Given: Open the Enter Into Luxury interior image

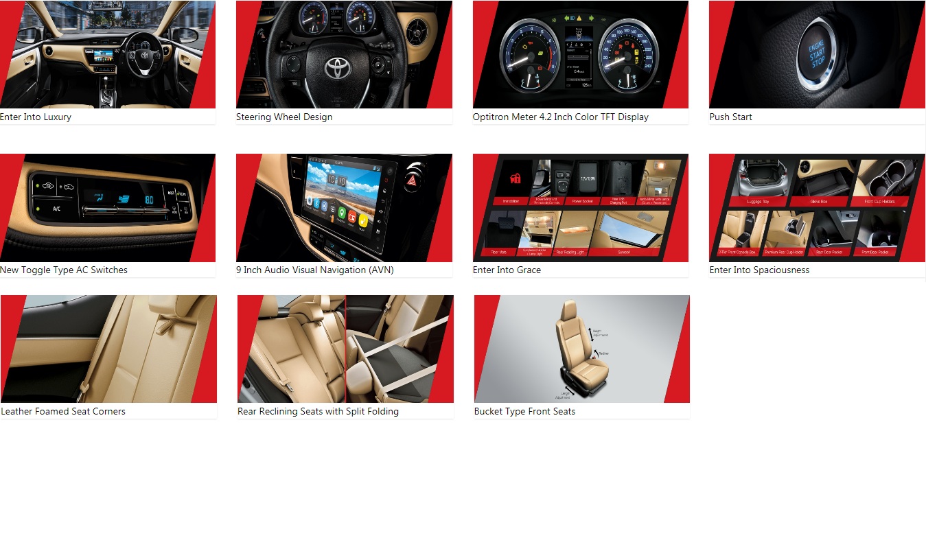Looking at the screenshot, I should (108, 55).
